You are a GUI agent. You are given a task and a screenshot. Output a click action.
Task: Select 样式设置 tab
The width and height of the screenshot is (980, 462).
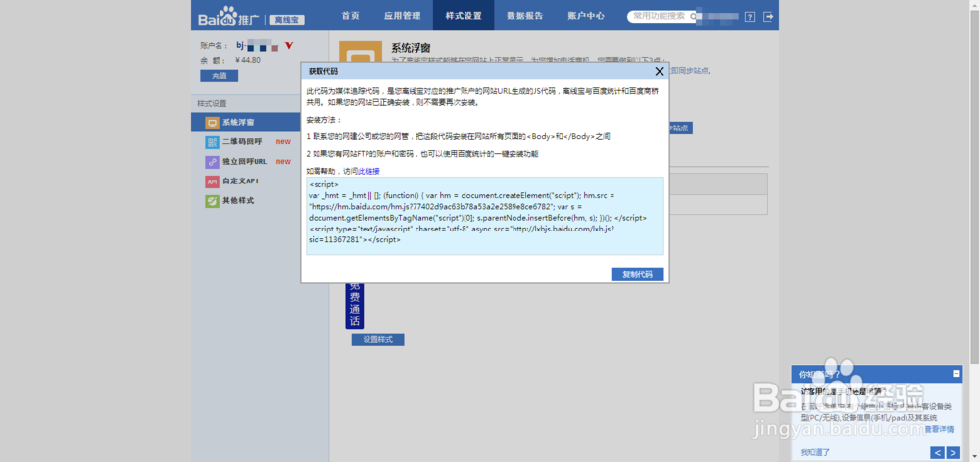464,16
